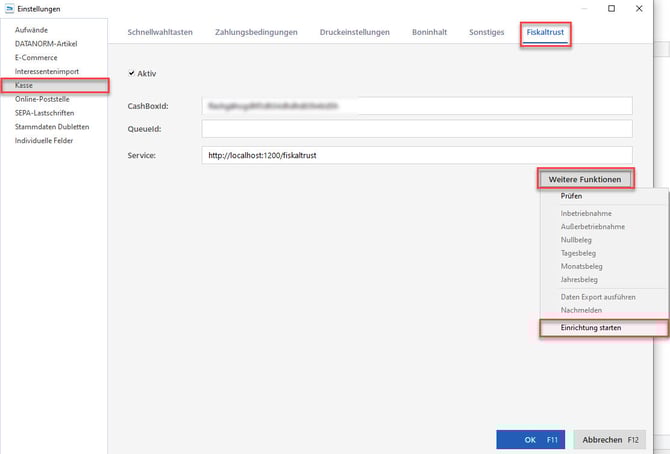This screenshot has width=670, height=454.
Task: Select Daten Export ausführen option
Action: coord(598,297)
